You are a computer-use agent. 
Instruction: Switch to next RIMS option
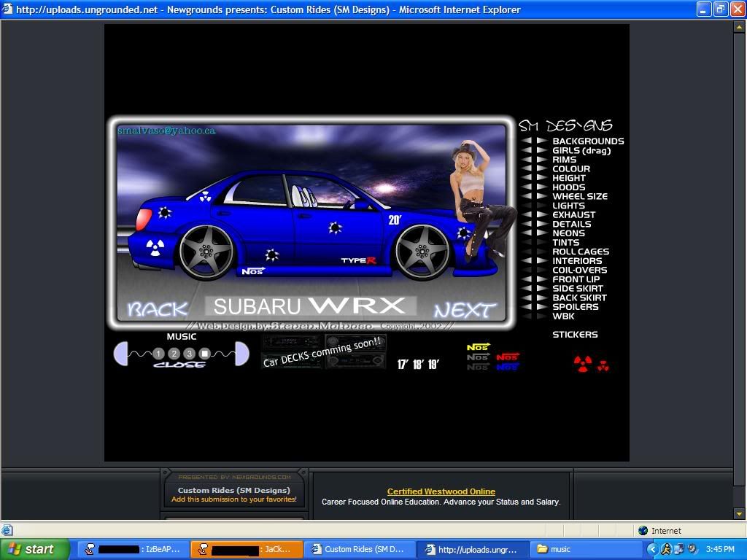[x=542, y=160]
